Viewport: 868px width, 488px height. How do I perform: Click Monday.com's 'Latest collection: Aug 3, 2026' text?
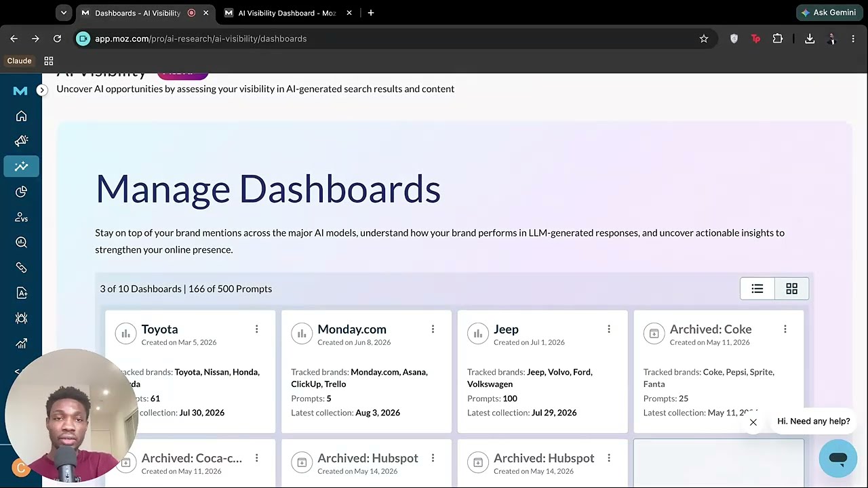[346, 413]
